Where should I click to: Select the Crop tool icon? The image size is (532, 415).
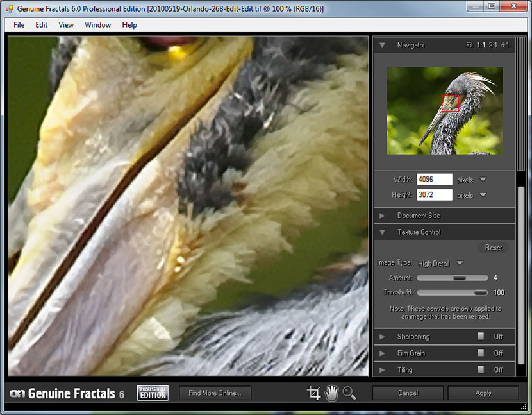[x=314, y=393]
